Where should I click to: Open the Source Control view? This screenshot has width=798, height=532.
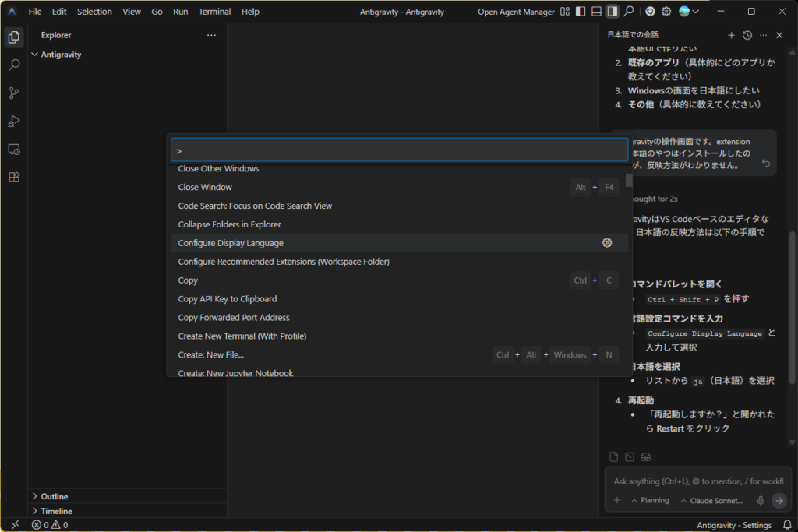coord(13,93)
